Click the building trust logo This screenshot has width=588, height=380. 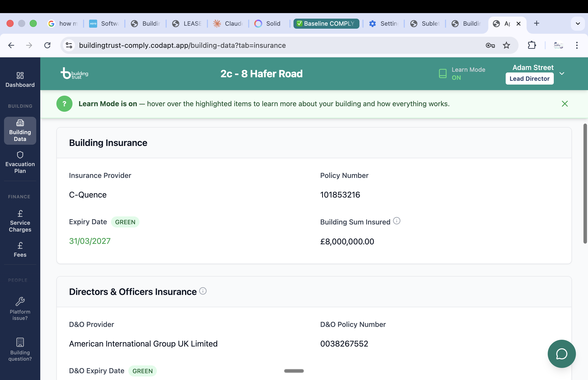click(74, 73)
